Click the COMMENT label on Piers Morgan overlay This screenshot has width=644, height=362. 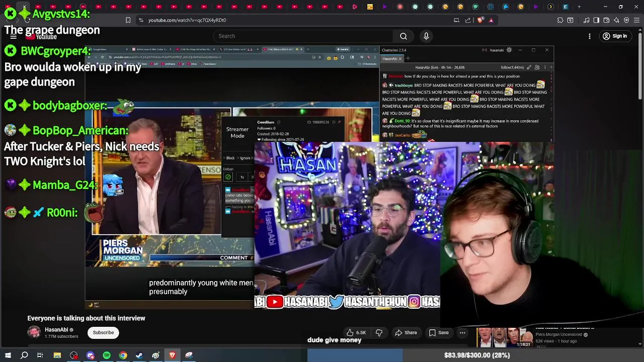[234, 257]
